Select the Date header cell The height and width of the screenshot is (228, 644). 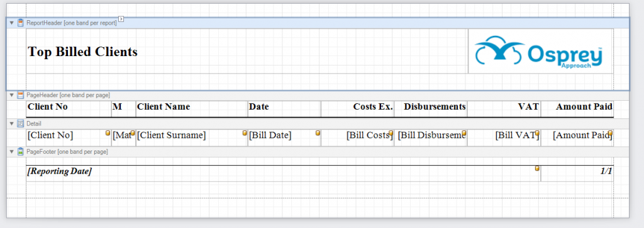[284, 109]
